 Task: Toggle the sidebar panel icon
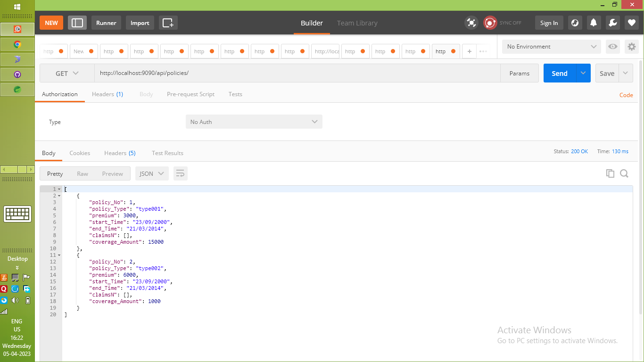pos(77,23)
